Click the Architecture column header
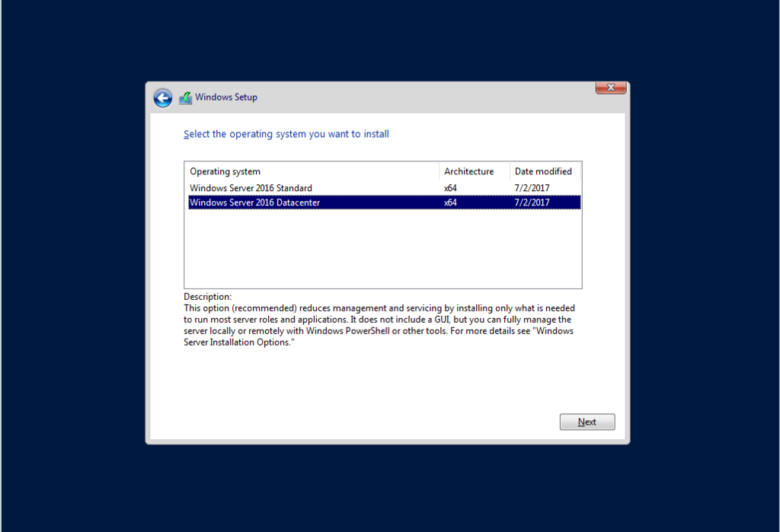This screenshot has height=532, width=780. click(475, 171)
